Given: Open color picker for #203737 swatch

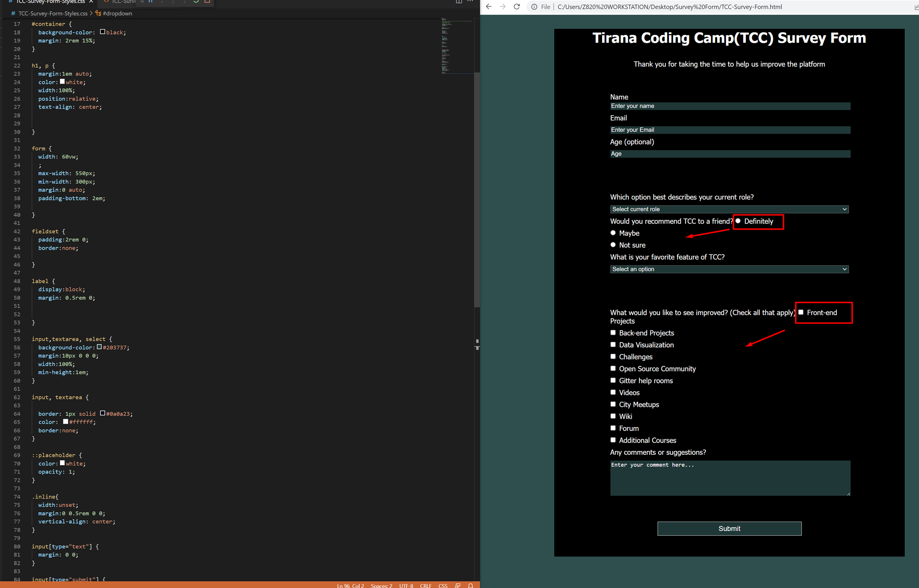Looking at the screenshot, I should pos(99,347).
